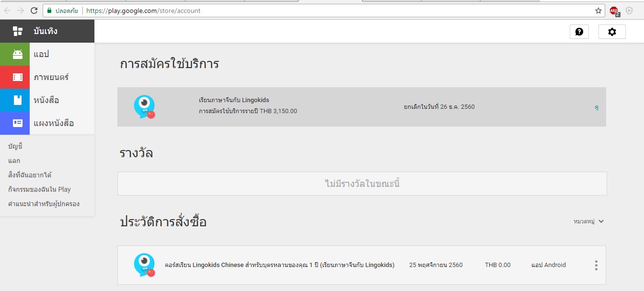Click the browser reload button

(x=34, y=10)
